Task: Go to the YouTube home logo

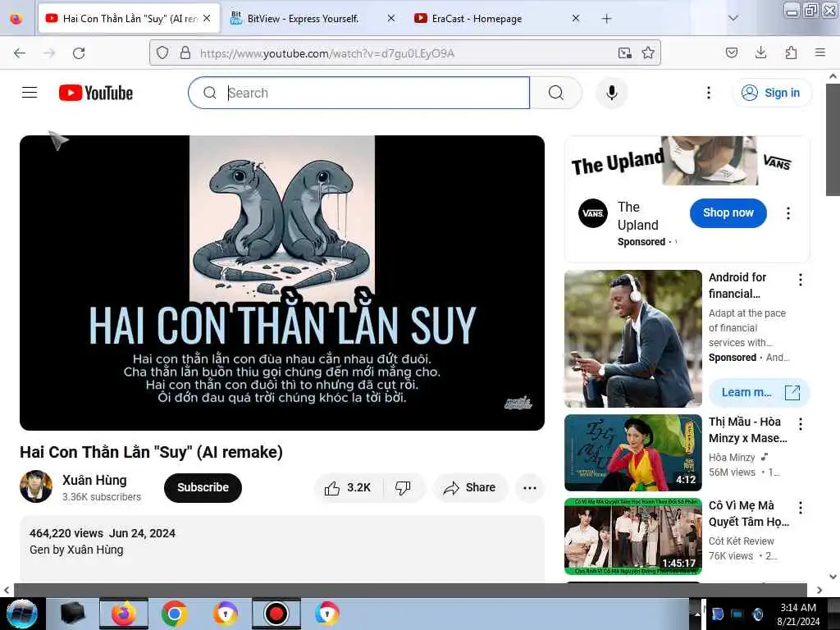Action: click(96, 93)
